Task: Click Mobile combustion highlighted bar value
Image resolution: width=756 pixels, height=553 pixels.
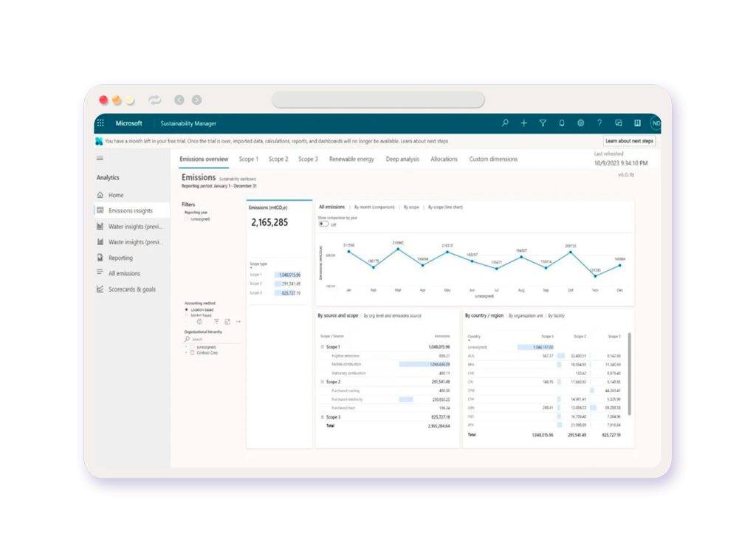Action: [x=425, y=365]
